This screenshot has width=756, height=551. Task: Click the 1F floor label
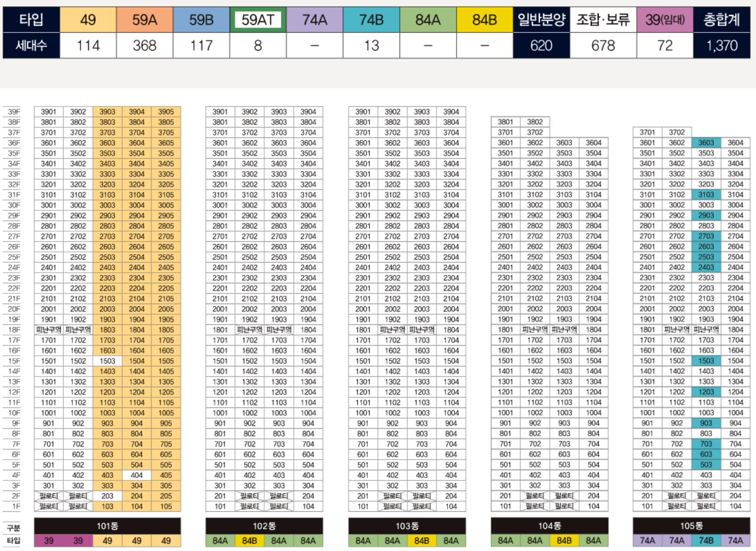point(16,506)
